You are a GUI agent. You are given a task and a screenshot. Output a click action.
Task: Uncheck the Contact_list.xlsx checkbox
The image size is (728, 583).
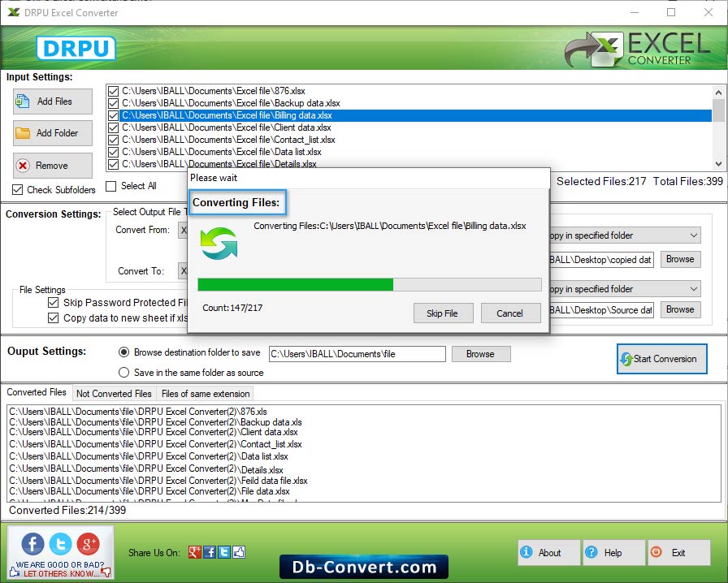113,140
